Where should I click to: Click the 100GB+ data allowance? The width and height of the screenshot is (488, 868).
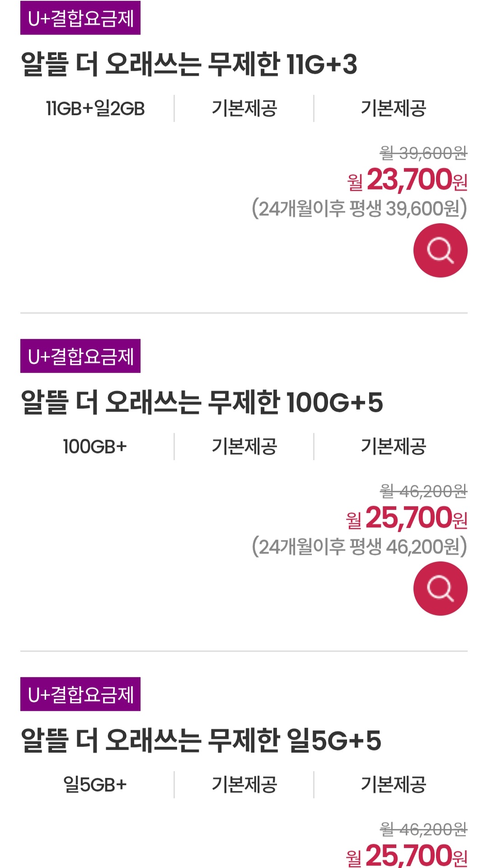95,447
